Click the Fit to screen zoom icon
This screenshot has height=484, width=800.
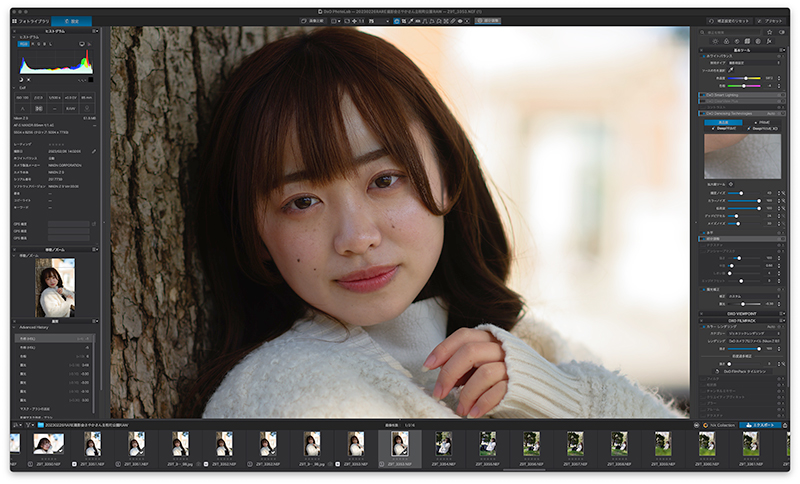tap(347, 21)
